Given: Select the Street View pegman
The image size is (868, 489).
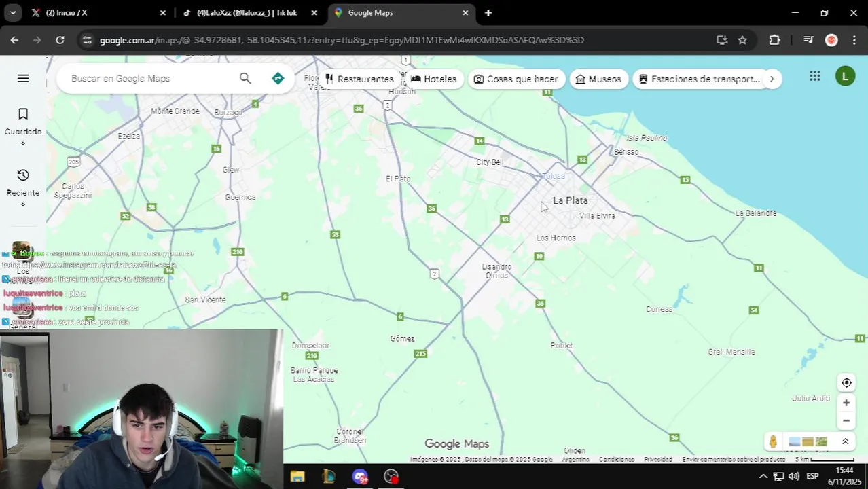Looking at the screenshot, I should (773, 441).
